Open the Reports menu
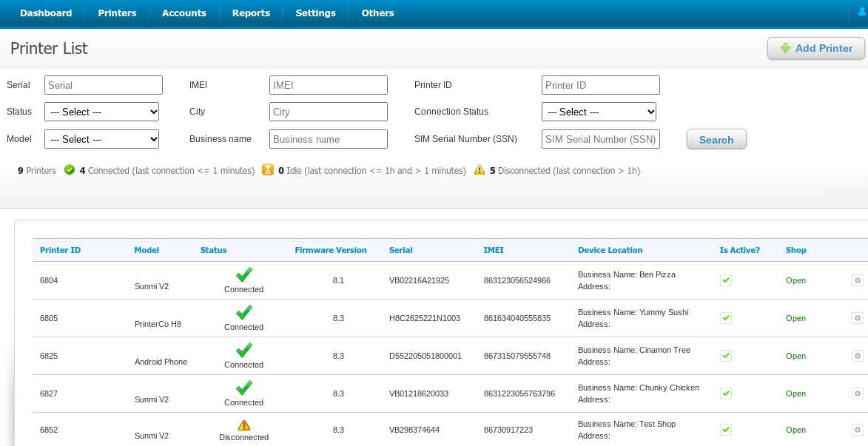 251,13
